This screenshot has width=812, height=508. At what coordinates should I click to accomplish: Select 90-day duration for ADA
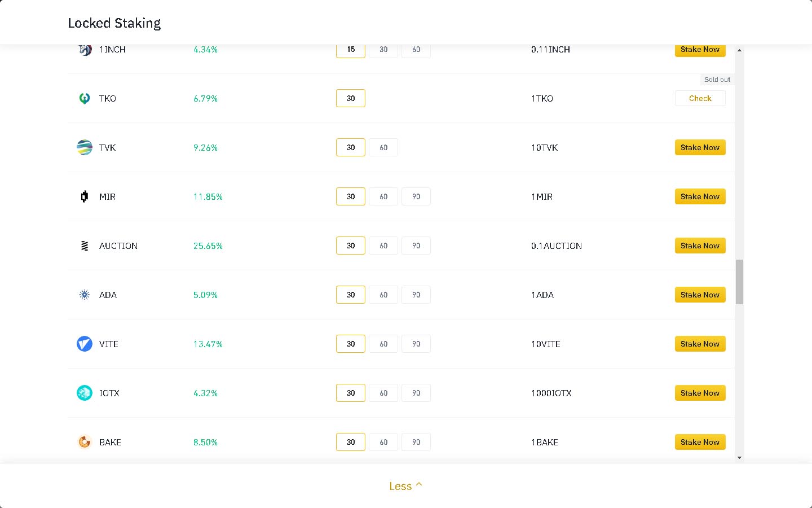(416, 295)
